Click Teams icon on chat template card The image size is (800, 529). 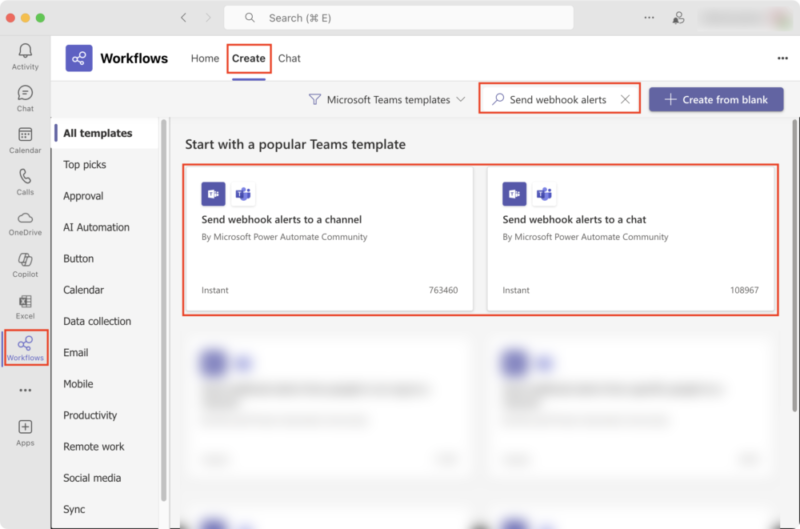pyautogui.click(x=544, y=194)
